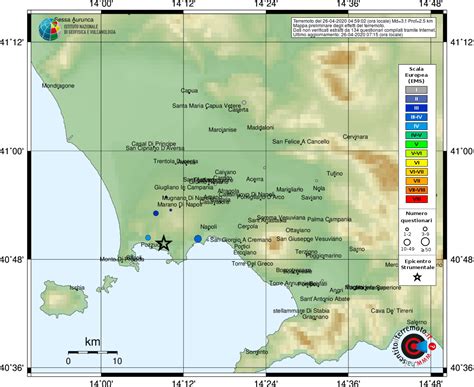Select the green V intensity swatch

416,144
